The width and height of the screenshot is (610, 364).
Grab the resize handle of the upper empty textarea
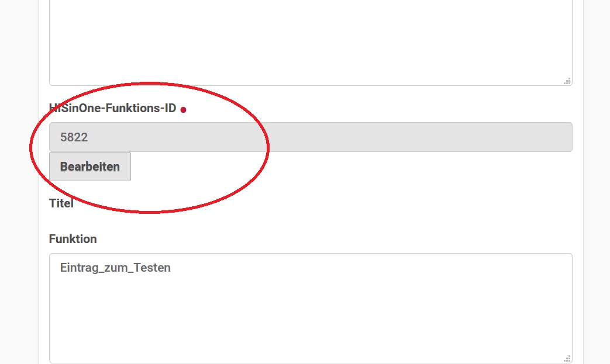tap(567, 81)
